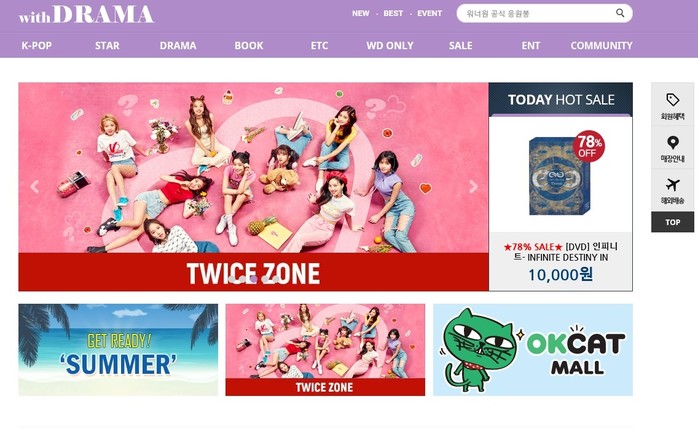Open member benefits tag icon in sidebar

pyautogui.click(x=672, y=99)
